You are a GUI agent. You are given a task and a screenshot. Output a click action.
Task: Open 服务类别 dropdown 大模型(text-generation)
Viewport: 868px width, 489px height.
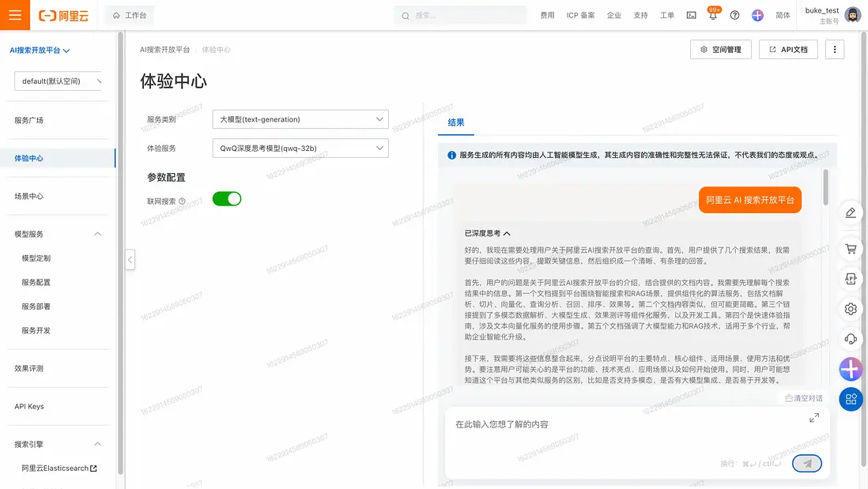(x=300, y=119)
